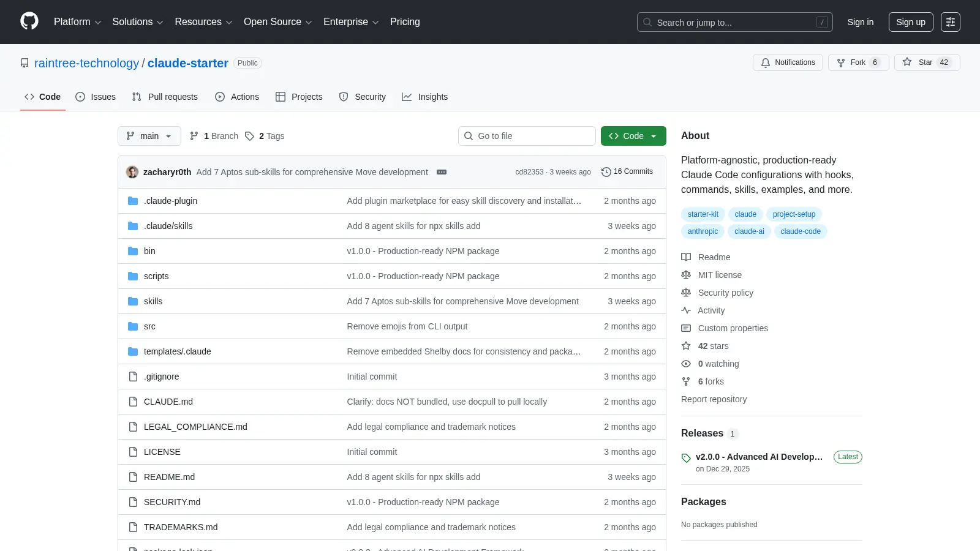
Task: Click the LICENSE file icon
Action: [x=133, y=452]
